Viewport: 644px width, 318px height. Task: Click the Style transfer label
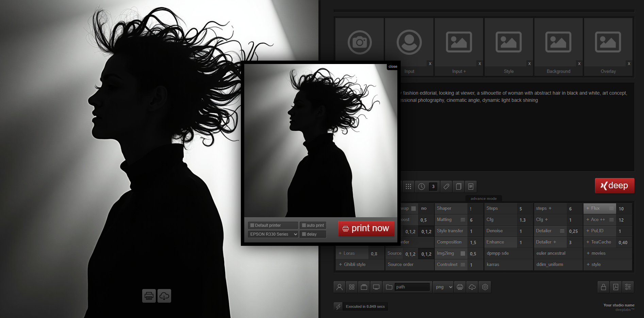450,231
